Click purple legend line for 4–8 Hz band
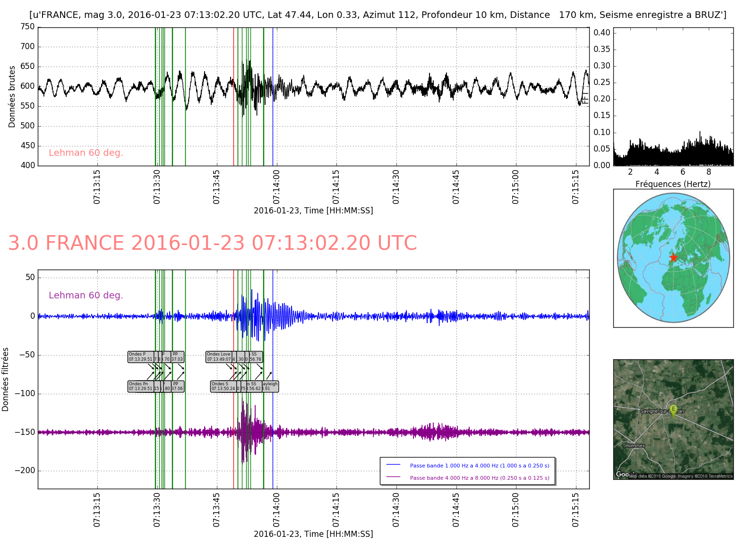The image size is (756, 543). 393,477
